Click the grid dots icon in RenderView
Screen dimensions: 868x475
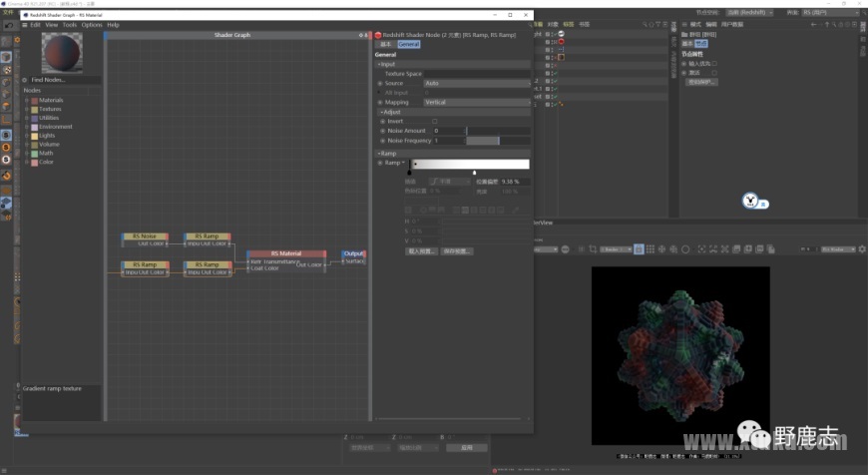point(651,249)
